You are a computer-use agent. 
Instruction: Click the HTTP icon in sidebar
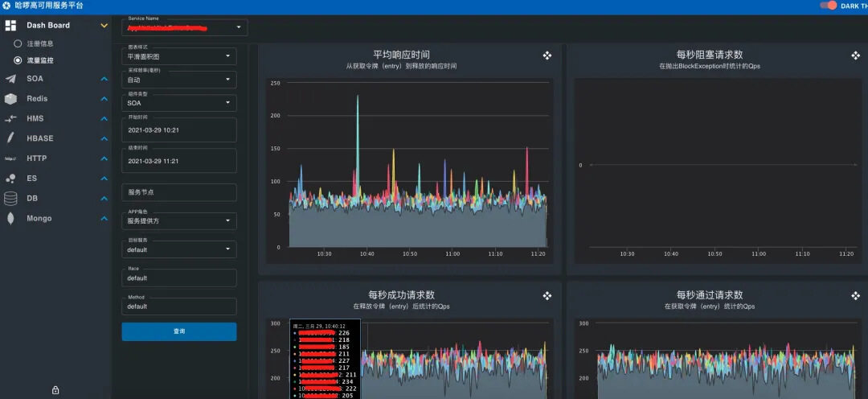[x=10, y=158]
